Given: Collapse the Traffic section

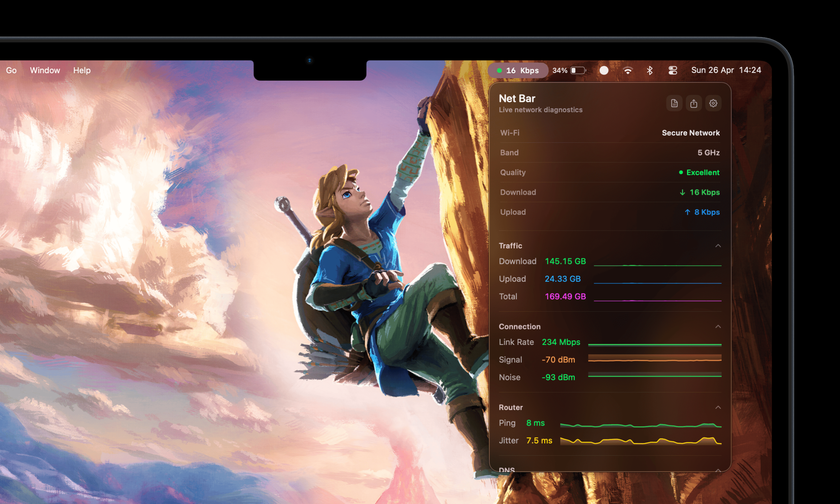Looking at the screenshot, I should [x=718, y=246].
